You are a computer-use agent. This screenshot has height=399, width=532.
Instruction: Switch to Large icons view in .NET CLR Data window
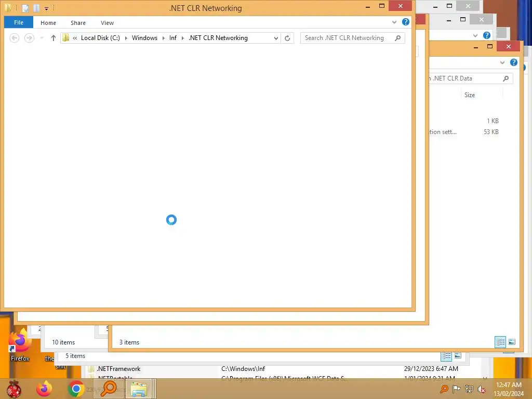pyautogui.click(x=512, y=342)
